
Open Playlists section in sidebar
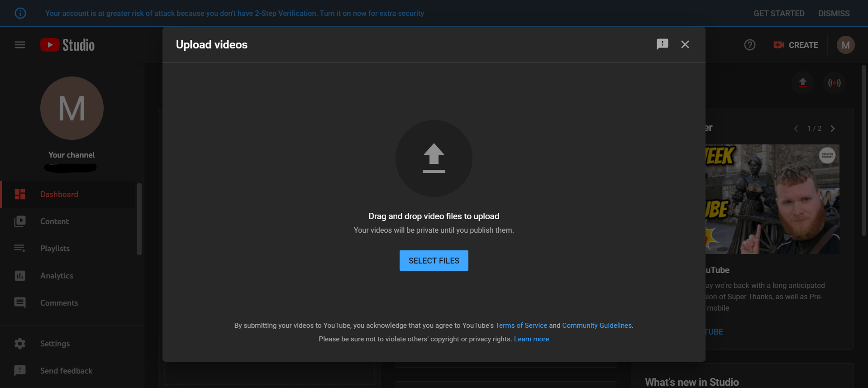68,249
